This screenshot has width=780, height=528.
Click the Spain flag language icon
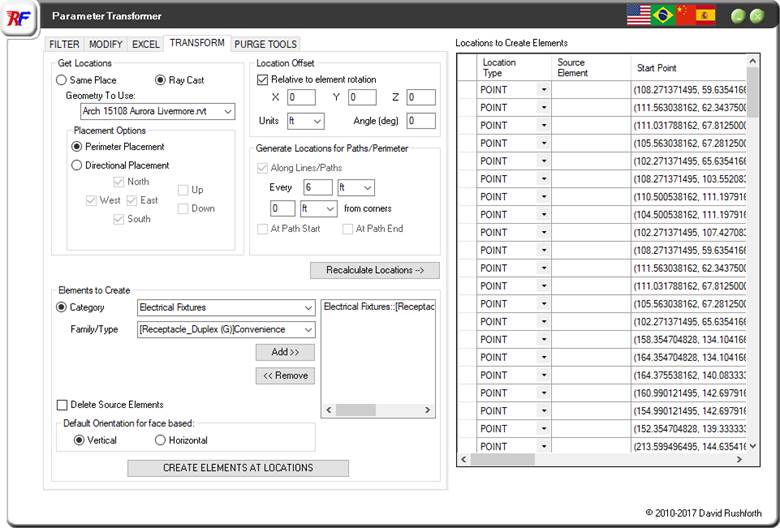coord(706,15)
